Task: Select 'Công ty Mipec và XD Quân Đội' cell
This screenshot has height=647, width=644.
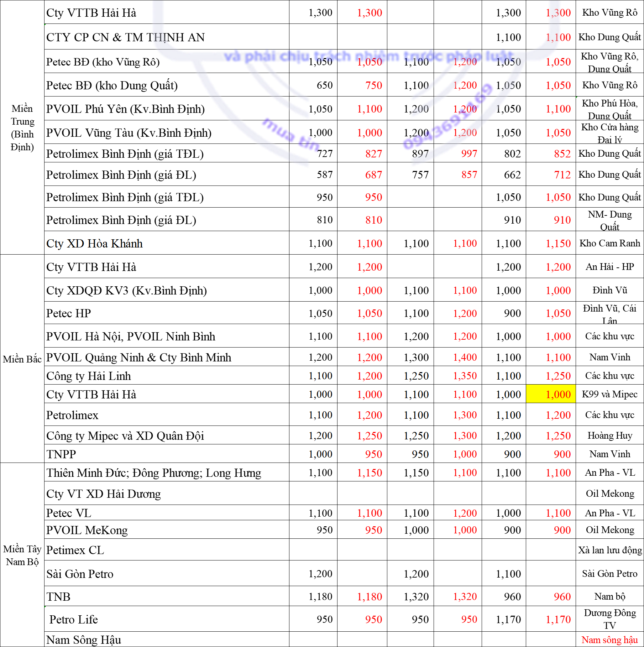Action: (x=167, y=435)
